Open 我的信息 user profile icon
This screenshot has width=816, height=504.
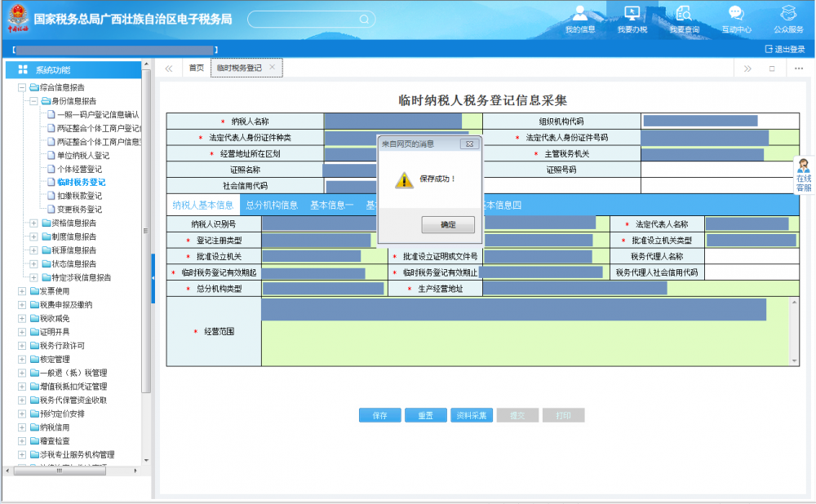580,14
